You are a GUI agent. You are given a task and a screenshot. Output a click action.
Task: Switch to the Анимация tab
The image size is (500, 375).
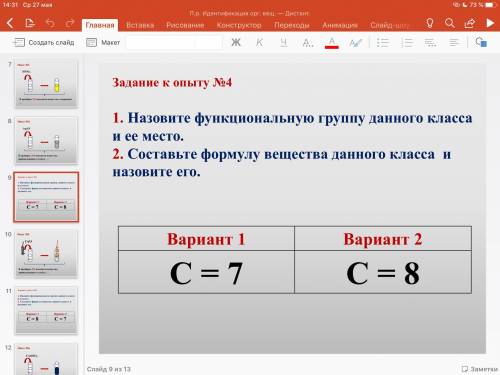click(x=340, y=25)
